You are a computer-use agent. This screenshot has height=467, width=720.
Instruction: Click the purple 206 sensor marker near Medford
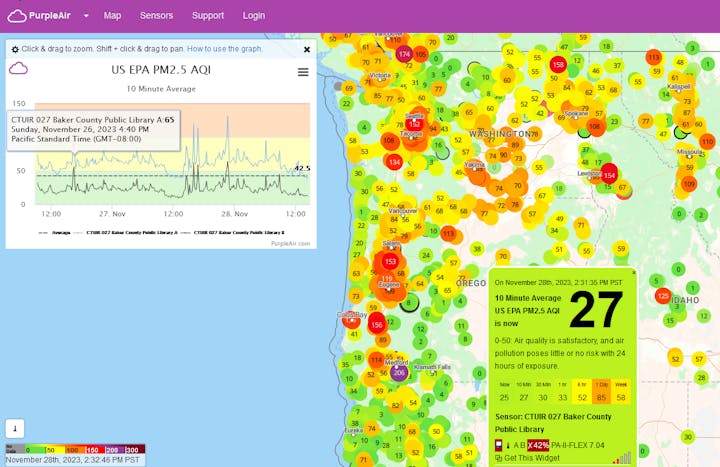tap(399, 372)
